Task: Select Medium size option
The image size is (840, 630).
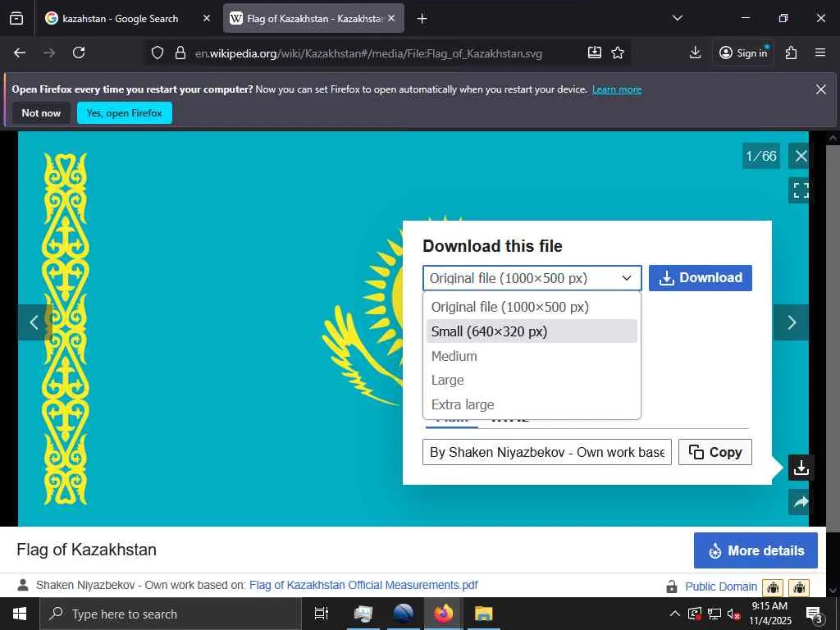Action: pyautogui.click(x=532, y=356)
